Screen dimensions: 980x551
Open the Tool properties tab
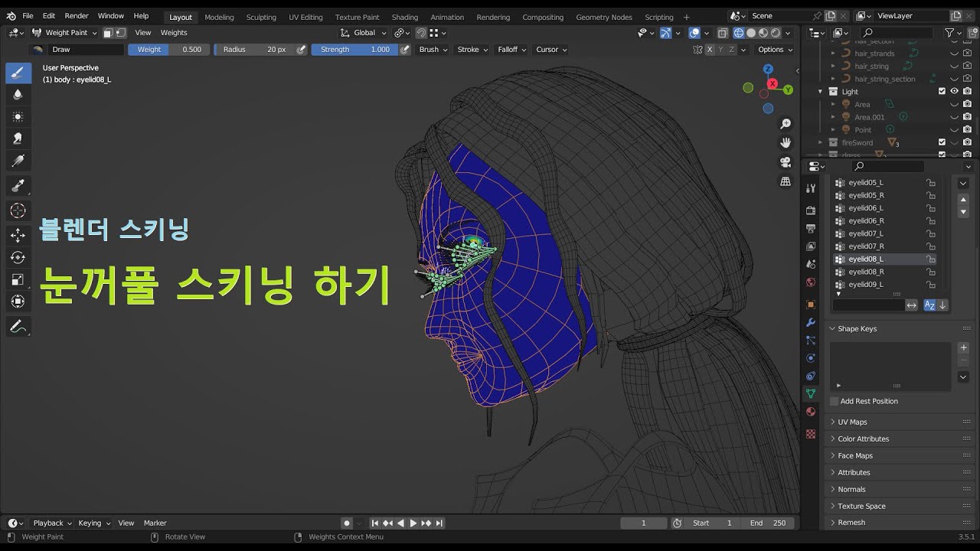(x=811, y=188)
